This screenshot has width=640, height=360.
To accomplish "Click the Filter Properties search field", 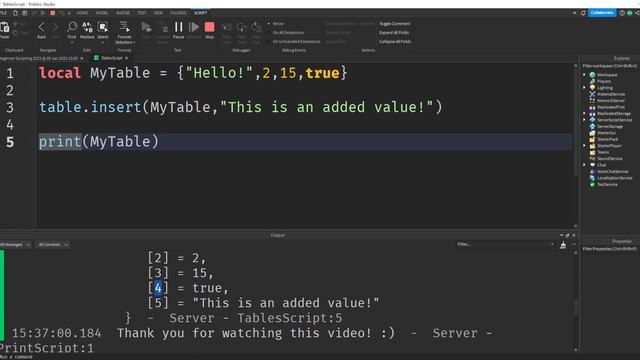I will pyautogui.click(x=609, y=249).
